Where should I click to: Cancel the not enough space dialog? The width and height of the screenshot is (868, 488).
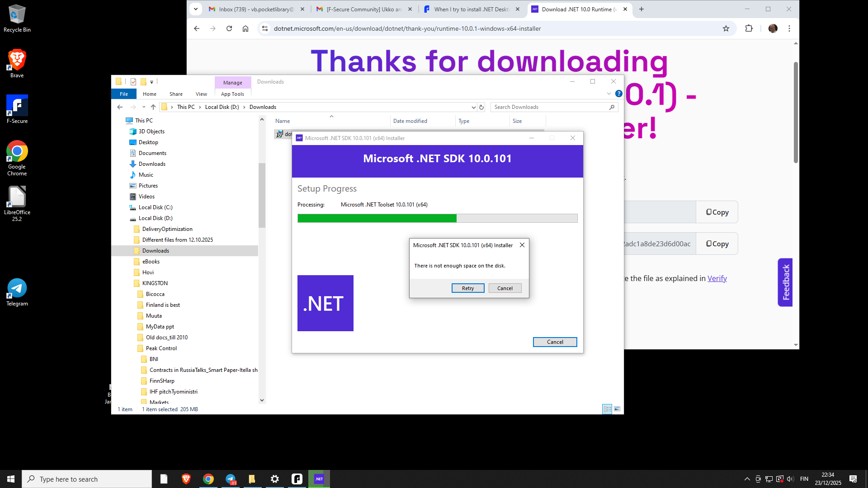coord(505,288)
